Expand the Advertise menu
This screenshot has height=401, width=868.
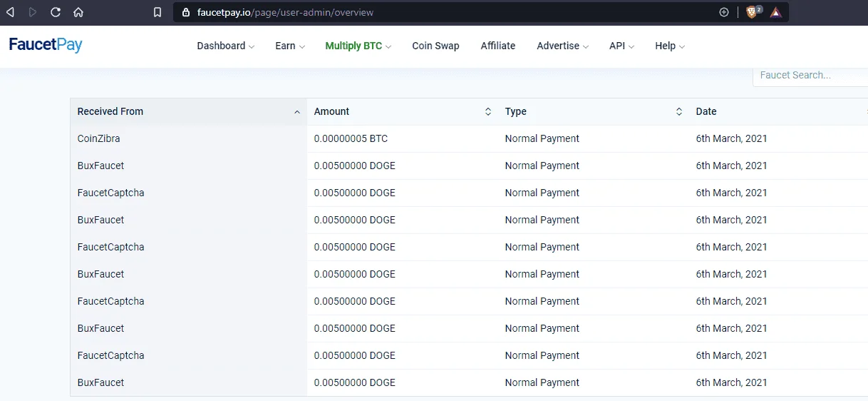563,46
